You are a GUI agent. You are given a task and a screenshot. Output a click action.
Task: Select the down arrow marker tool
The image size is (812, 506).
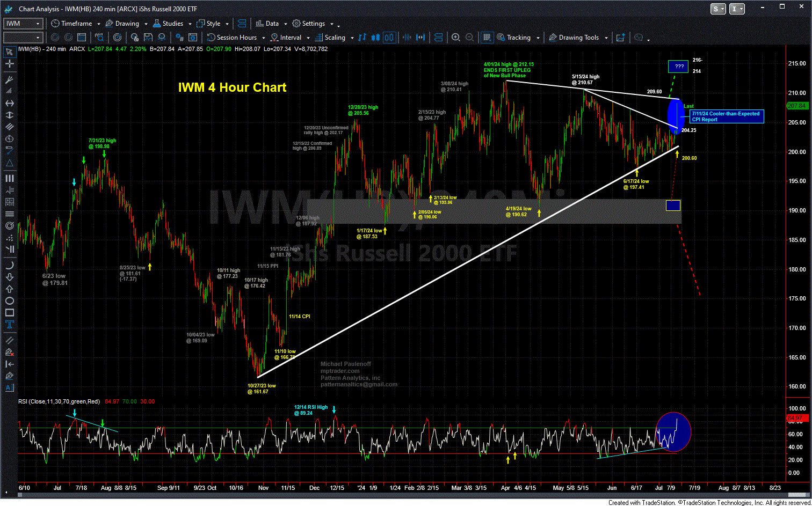(x=9, y=277)
